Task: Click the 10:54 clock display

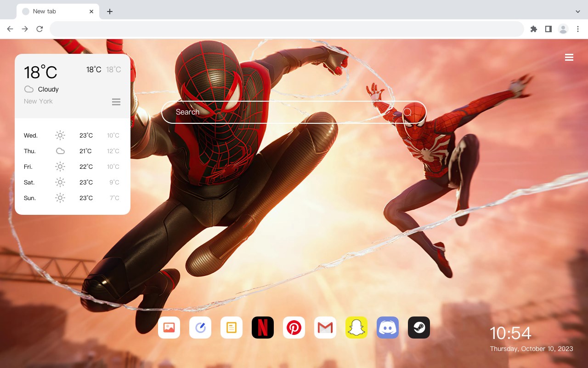Action: click(x=510, y=333)
